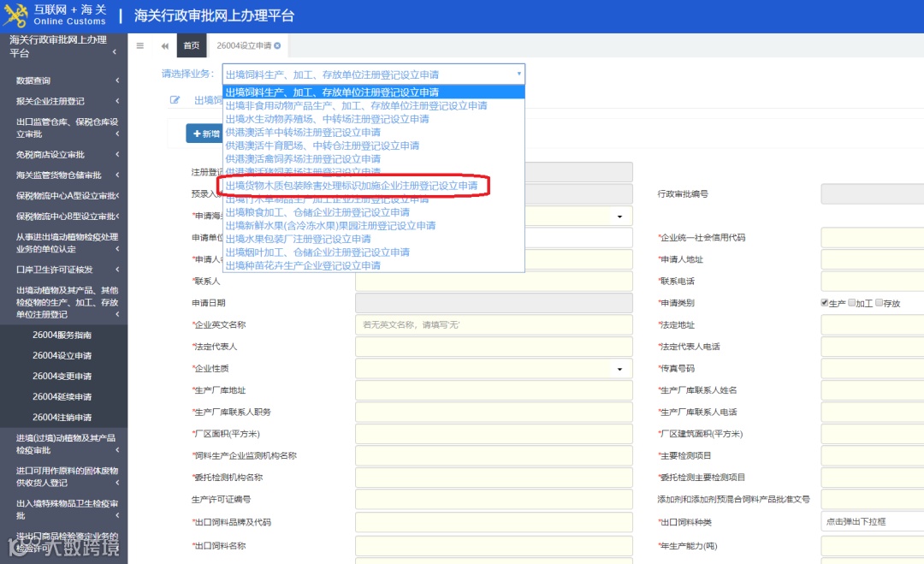Viewport: 924px width, 564px height.
Task: Expand 进口可用作原料的固体废物供收货人登记 menu
Action: coord(63,477)
